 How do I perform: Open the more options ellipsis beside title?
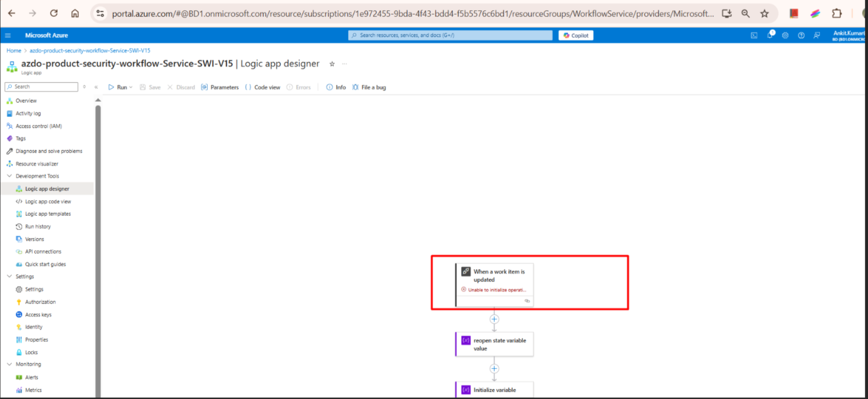344,64
